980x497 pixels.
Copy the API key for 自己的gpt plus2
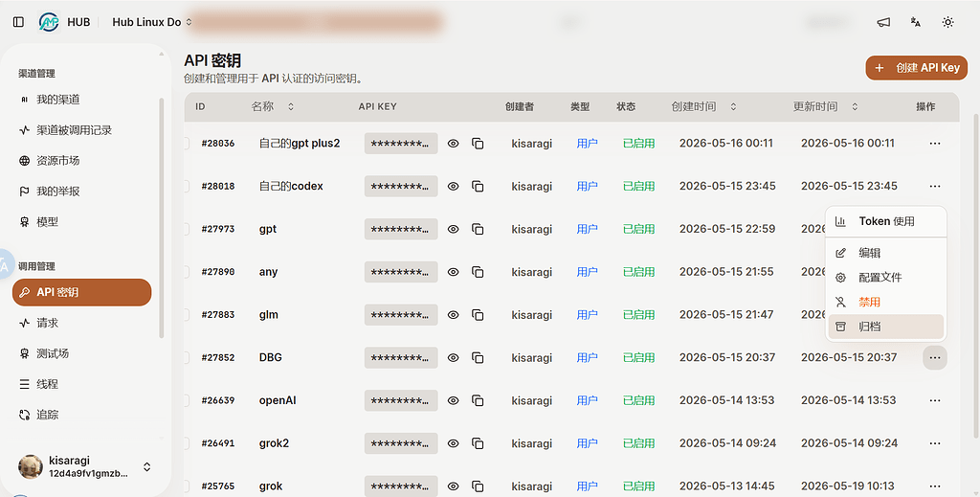478,143
